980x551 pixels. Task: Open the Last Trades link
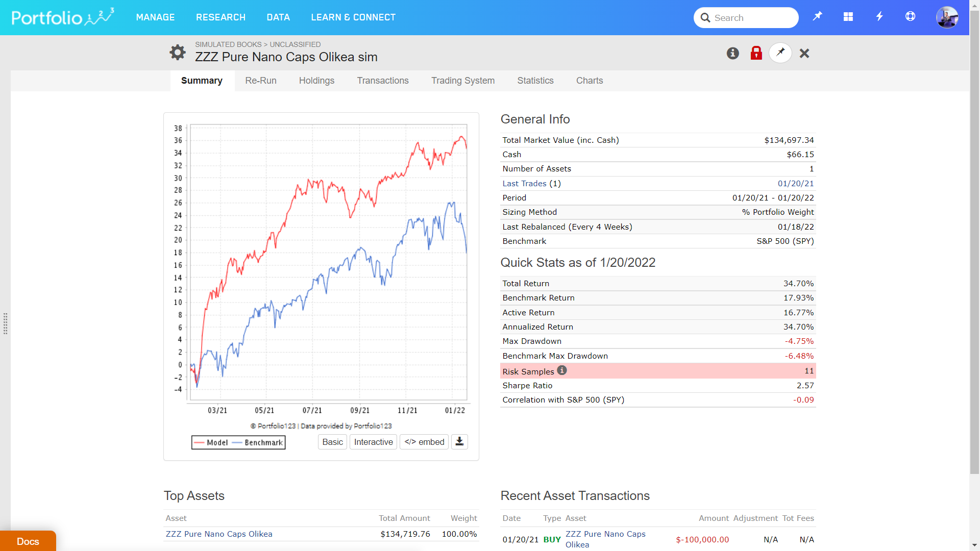click(x=524, y=183)
